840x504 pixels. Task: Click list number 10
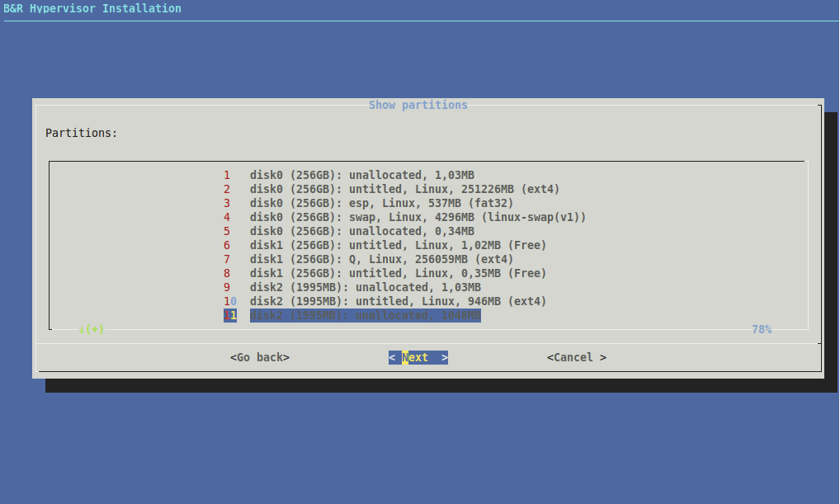[230, 301]
